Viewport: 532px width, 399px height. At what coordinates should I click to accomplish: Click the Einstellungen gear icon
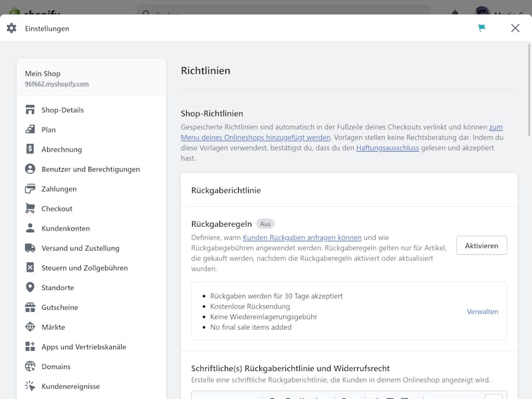pos(11,28)
